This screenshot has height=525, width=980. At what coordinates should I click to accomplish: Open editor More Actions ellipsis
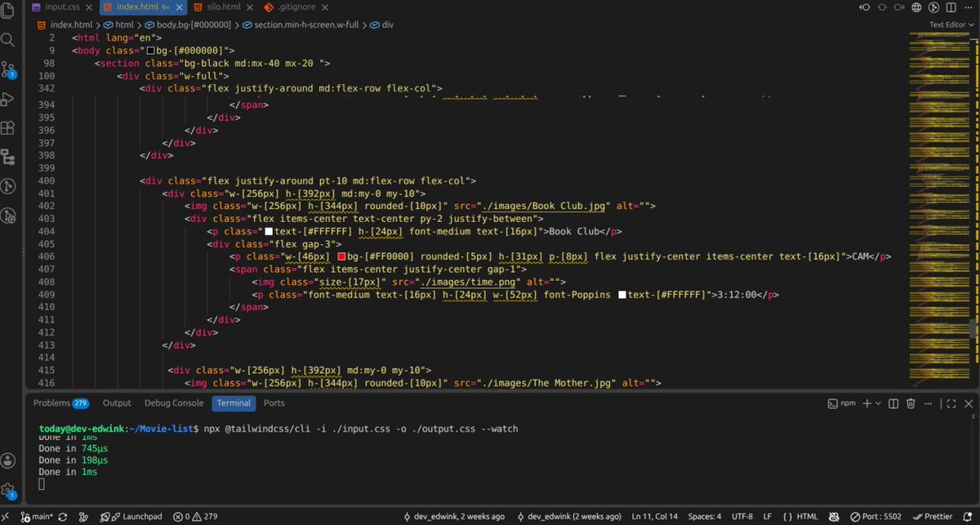click(x=968, y=7)
